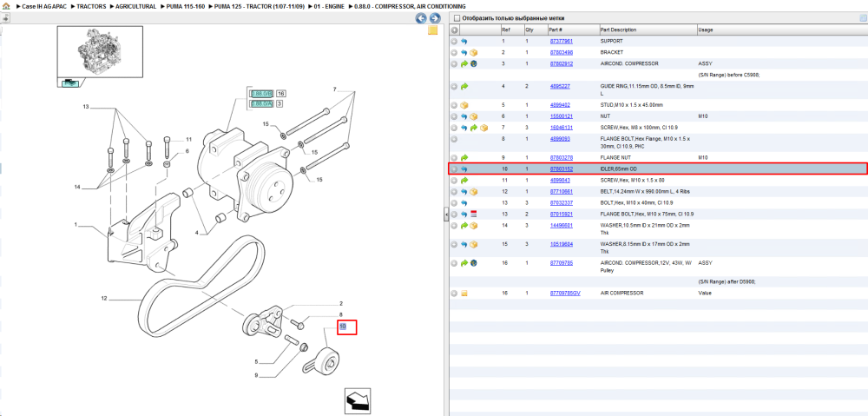Screen dimensions: 868x416
Task: Click blue back-arrow icon in SUPPORT row
Action: [464, 41]
